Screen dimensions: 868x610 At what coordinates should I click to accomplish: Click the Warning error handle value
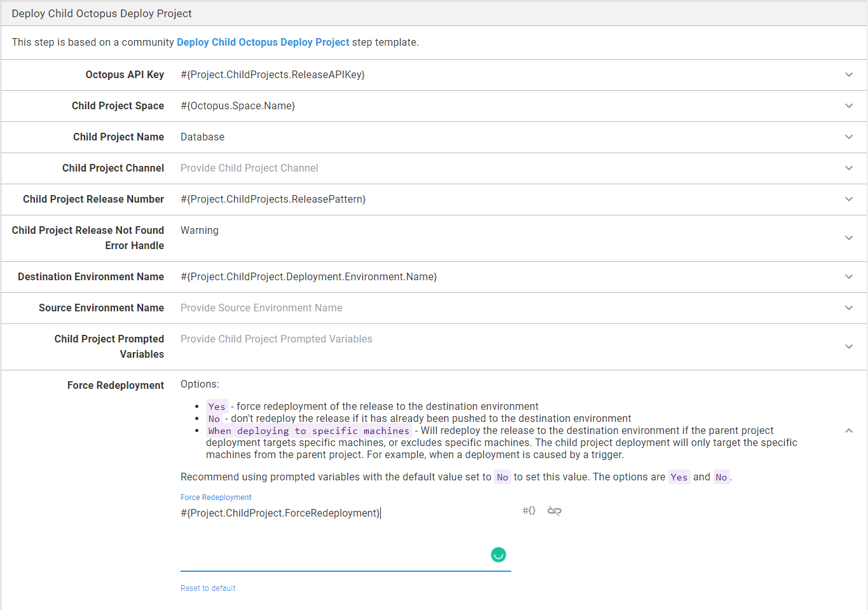pos(200,230)
